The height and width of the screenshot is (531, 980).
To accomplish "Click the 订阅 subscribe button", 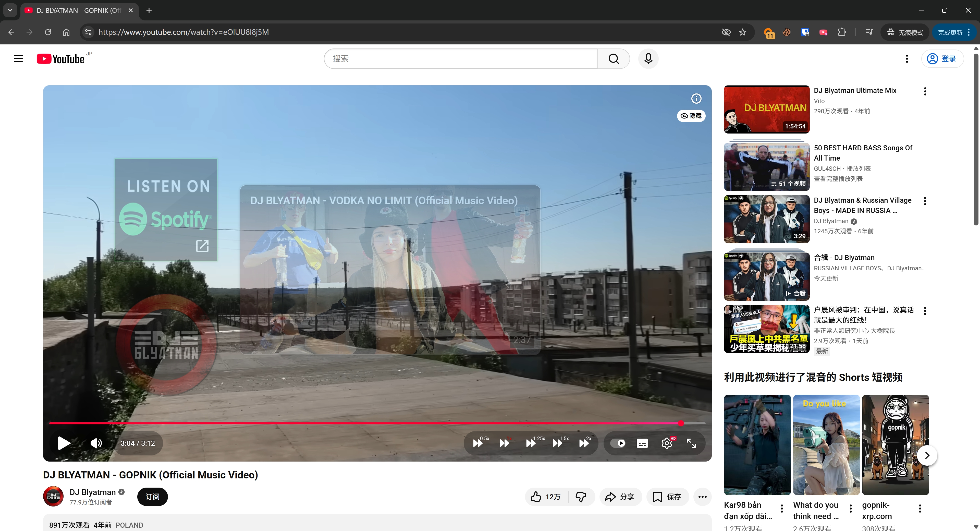I will click(152, 497).
